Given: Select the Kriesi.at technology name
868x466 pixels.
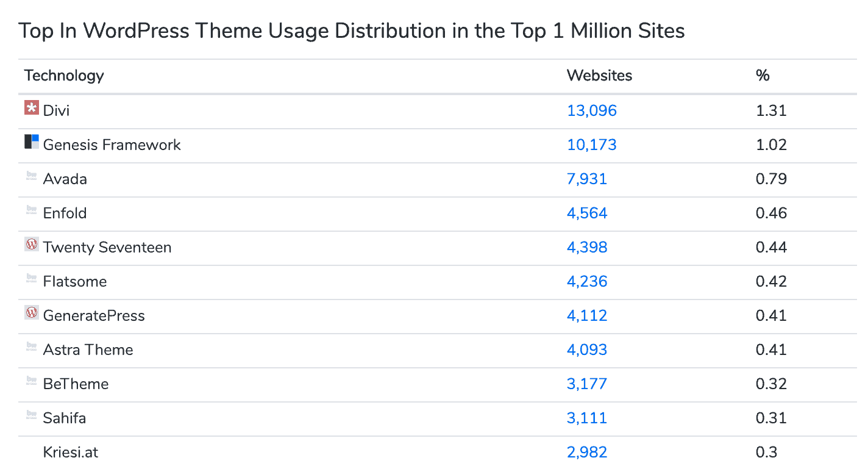Looking at the screenshot, I should point(71,452).
